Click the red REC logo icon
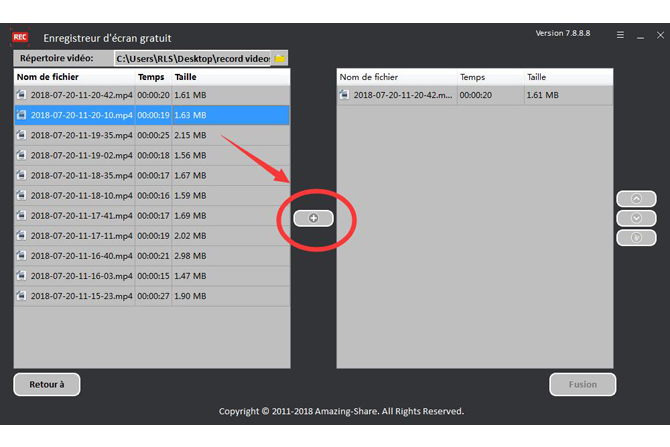670x447 pixels. [20, 37]
